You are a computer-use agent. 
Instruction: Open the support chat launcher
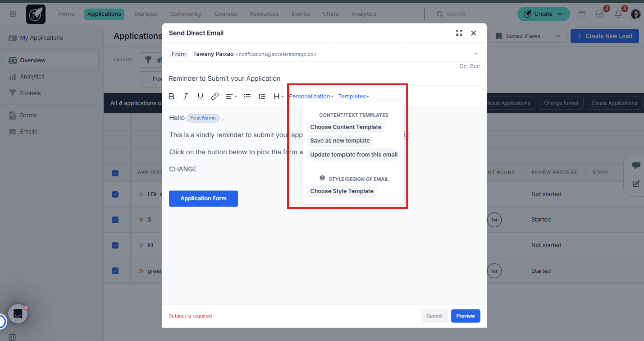pyautogui.click(x=18, y=314)
